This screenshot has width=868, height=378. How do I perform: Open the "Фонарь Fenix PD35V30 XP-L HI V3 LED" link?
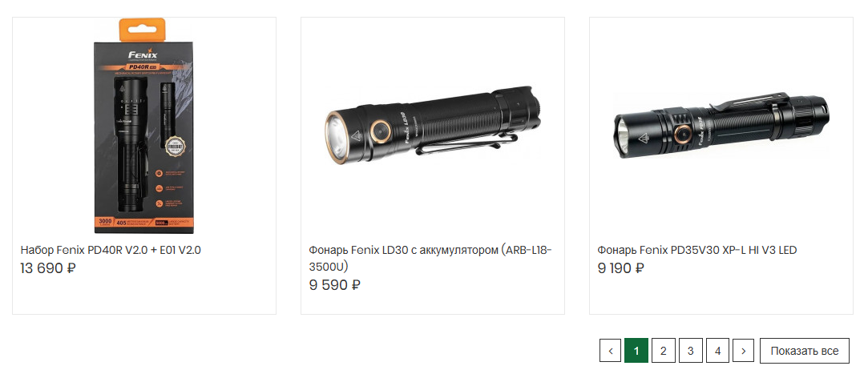pos(697,250)
